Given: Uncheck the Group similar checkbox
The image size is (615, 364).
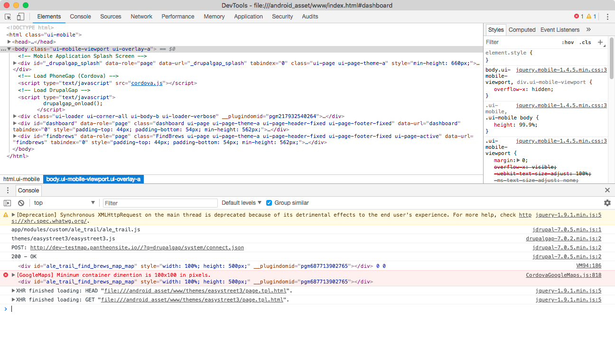Looking at the screenshot, I should click(x=269, y=202).
